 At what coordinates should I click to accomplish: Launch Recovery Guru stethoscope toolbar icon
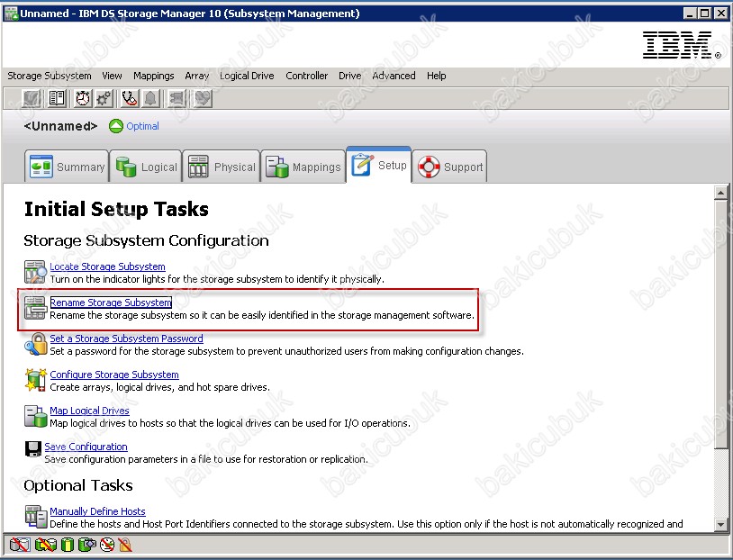(129, 98)
